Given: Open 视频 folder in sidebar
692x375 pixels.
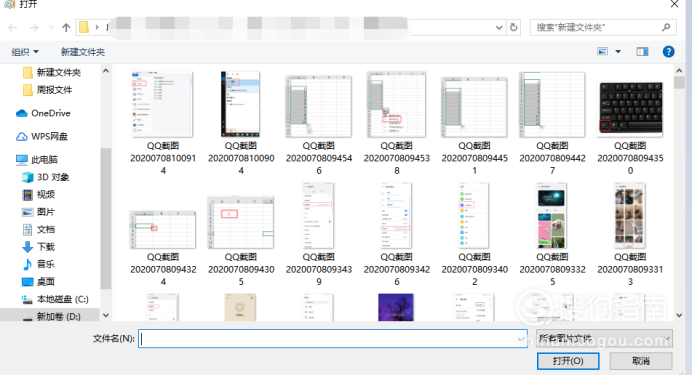Looking at the screenshot, I should pyautogui.click(x=39, y=195).
